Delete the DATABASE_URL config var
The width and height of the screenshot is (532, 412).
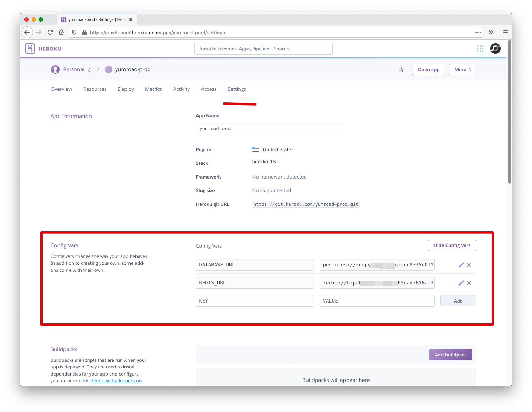(469, 265)
